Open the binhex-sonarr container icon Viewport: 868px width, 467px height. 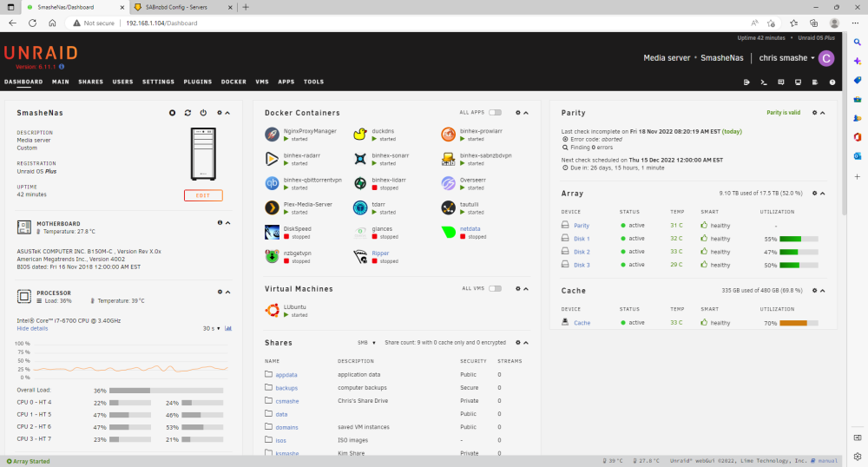360,159
